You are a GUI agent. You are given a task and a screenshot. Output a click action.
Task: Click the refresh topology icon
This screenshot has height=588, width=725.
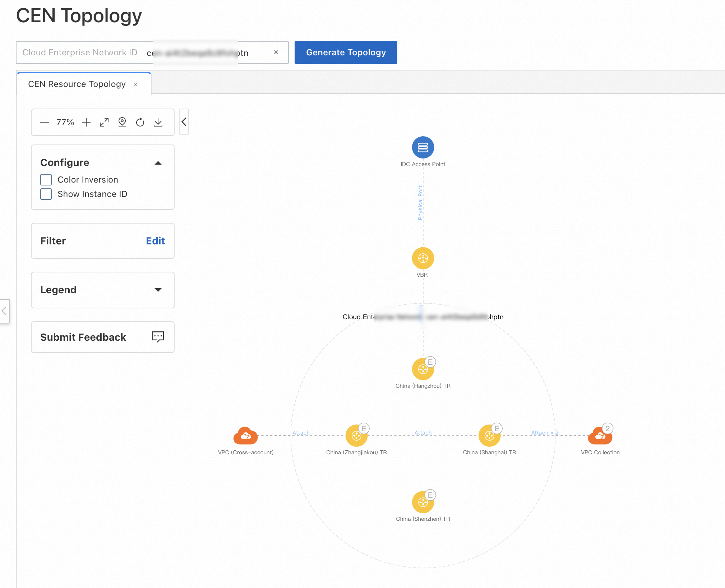coord(140,122)
